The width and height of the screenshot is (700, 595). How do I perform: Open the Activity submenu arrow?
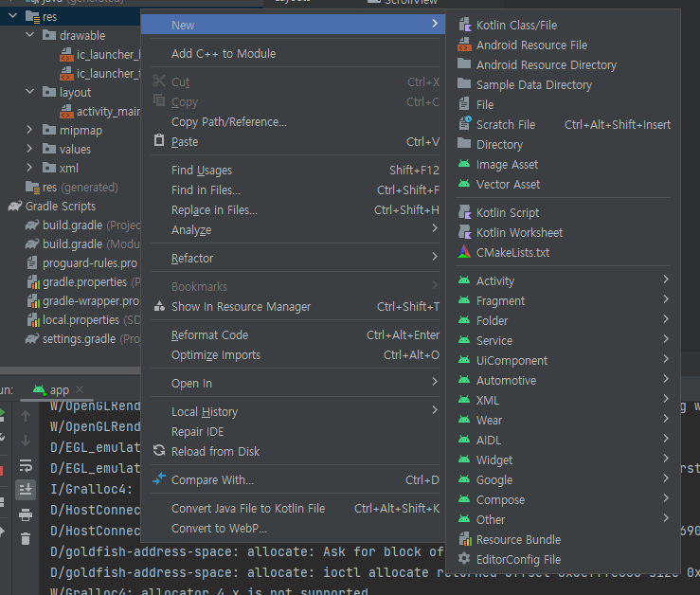[x=666, y=279]
